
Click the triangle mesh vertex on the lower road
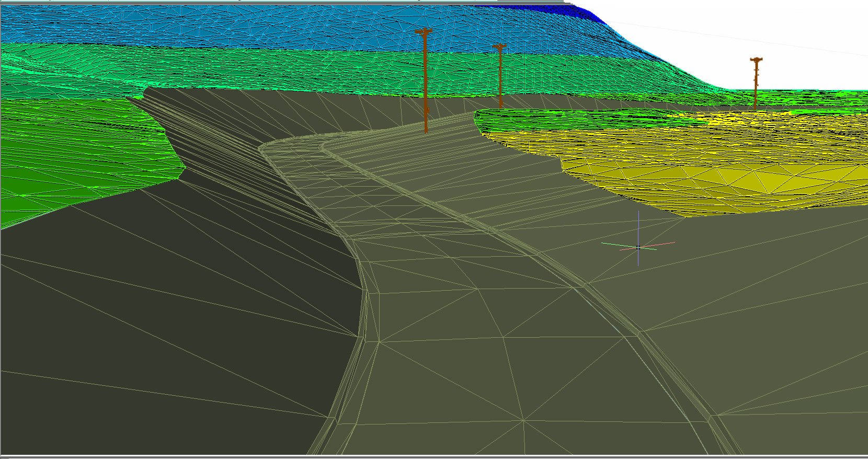523,420
